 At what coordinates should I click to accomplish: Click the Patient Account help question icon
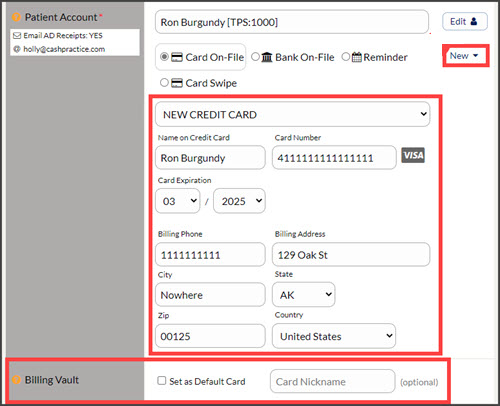(x=16, y=17)
